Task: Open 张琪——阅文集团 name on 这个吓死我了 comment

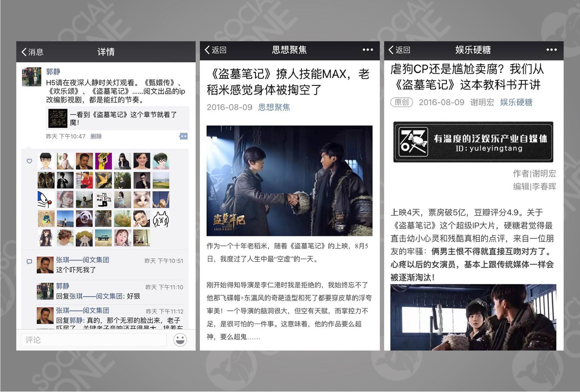Action: [82, 260]
